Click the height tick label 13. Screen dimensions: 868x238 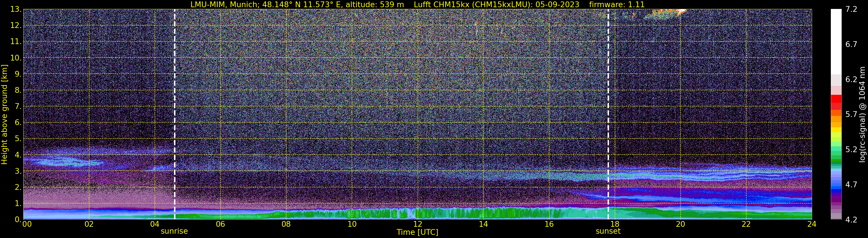(x=15, y=10)
